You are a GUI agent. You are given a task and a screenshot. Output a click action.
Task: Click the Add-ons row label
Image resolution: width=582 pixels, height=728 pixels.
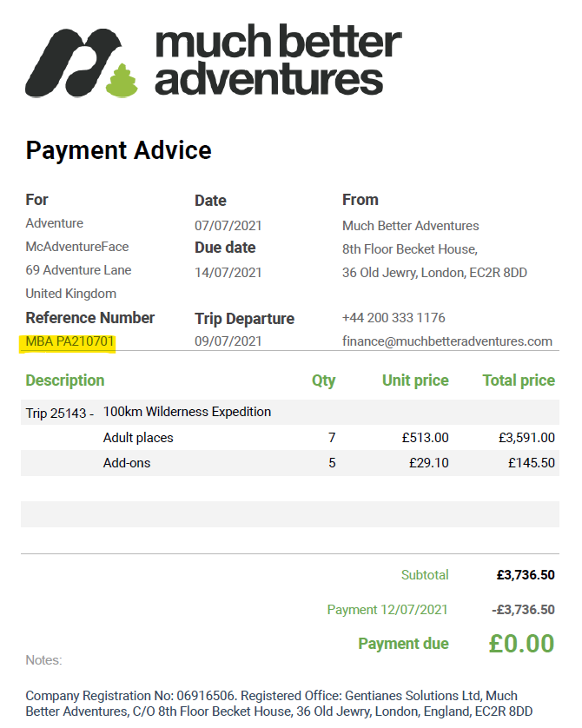pyautogui.click(x=127, y=463)
